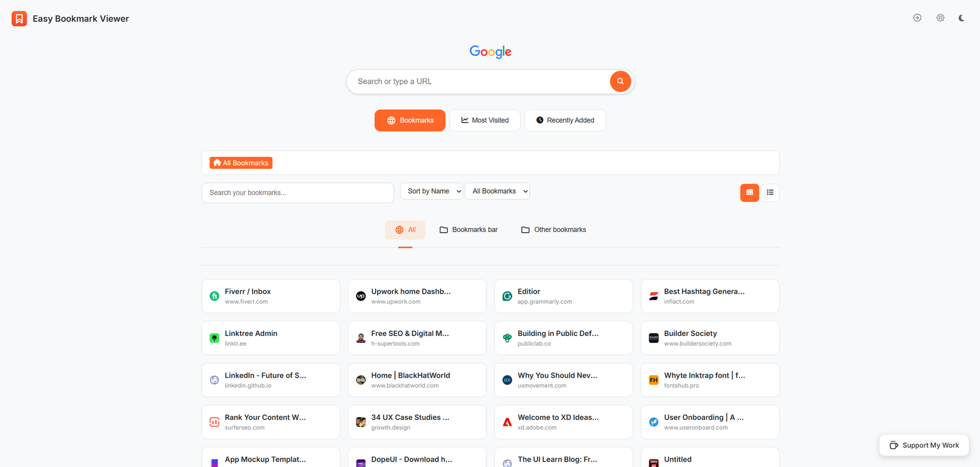Click the Linktree Admin favicon
Screen dimensions: 980x467
pos(214,338)
